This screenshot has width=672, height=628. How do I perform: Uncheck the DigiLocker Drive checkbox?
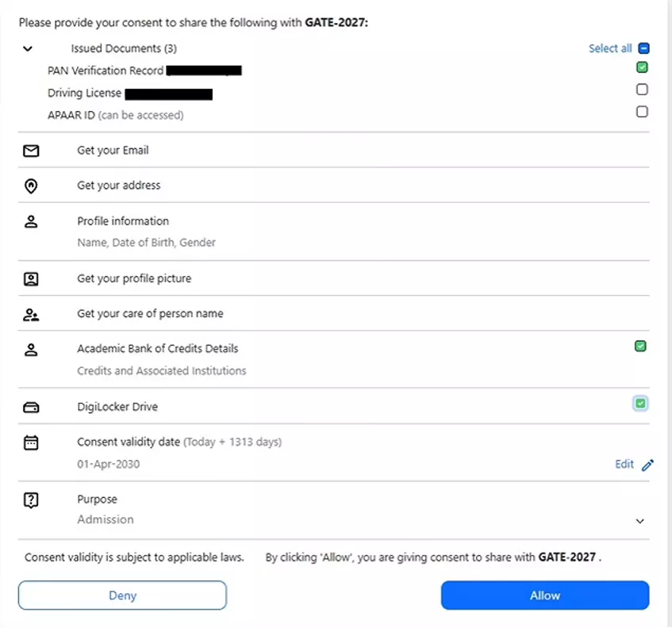(x=640, y=404)
